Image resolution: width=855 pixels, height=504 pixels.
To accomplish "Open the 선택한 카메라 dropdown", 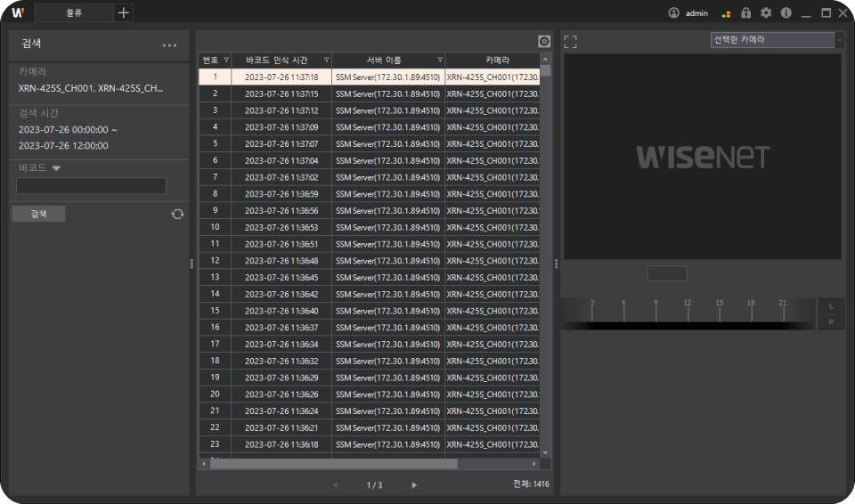I will coord(840,40).
